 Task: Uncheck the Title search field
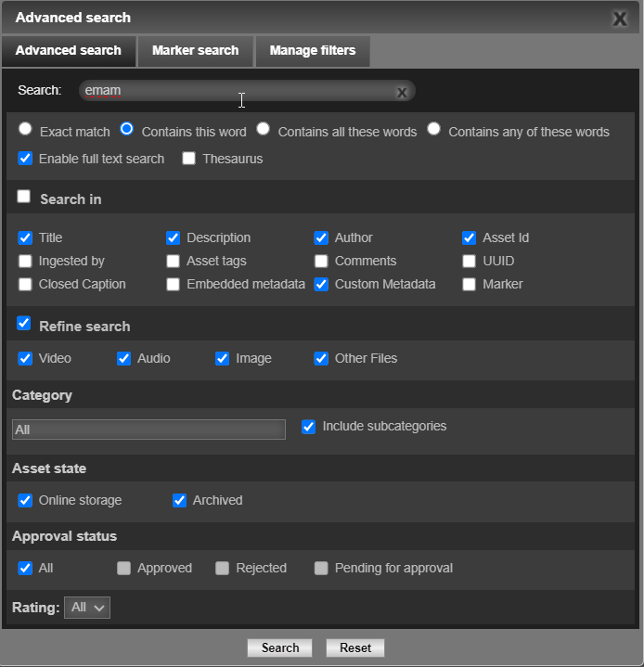point(25,237)
